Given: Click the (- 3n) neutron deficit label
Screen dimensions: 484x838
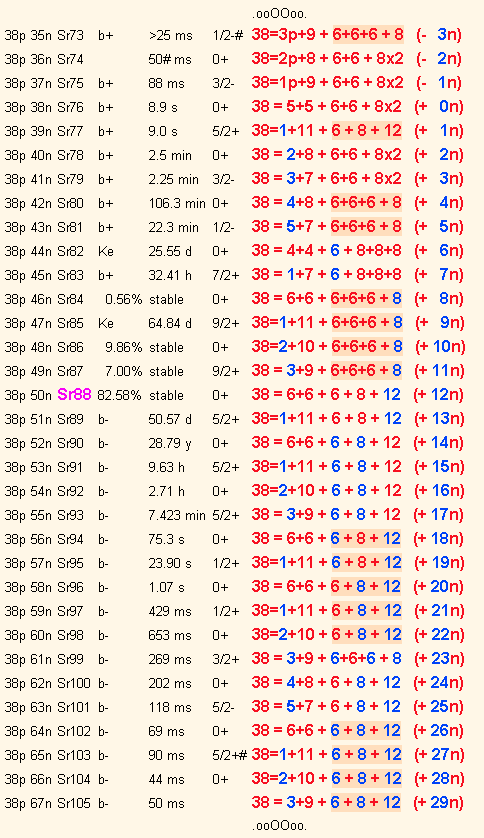Looking at the screenshot, I should 439,35.
